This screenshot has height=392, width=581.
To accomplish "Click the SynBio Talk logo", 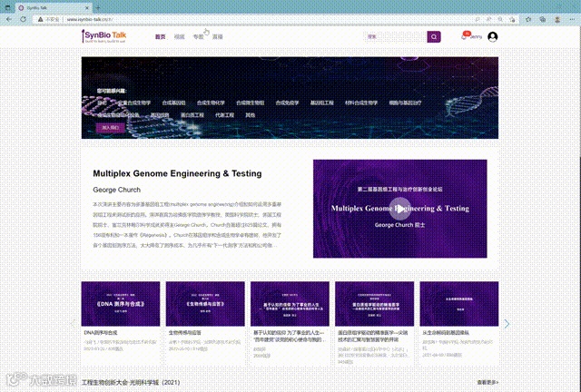I will point(103,36).
